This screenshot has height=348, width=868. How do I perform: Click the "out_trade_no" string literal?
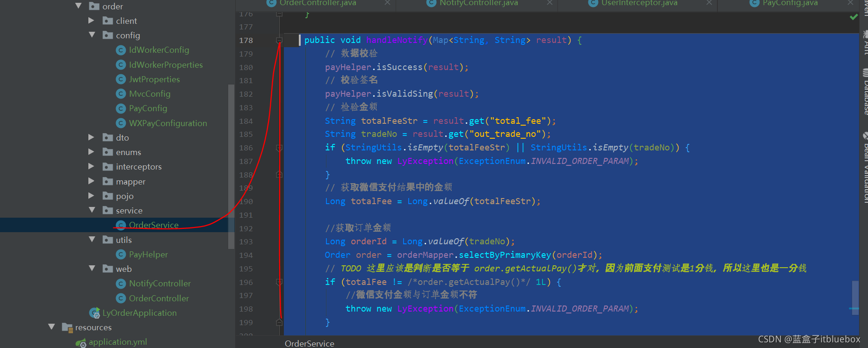[x=506, y=134]
